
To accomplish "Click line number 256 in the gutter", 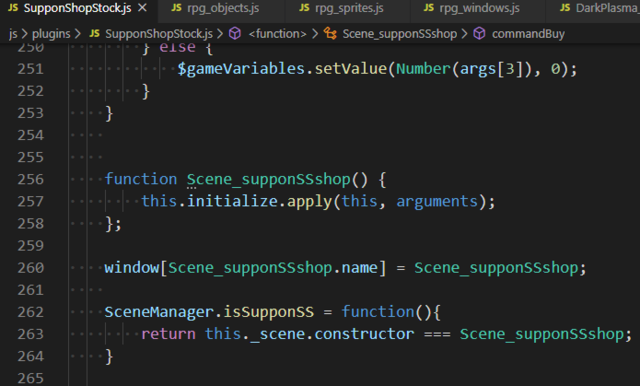I will pos(30,179).
